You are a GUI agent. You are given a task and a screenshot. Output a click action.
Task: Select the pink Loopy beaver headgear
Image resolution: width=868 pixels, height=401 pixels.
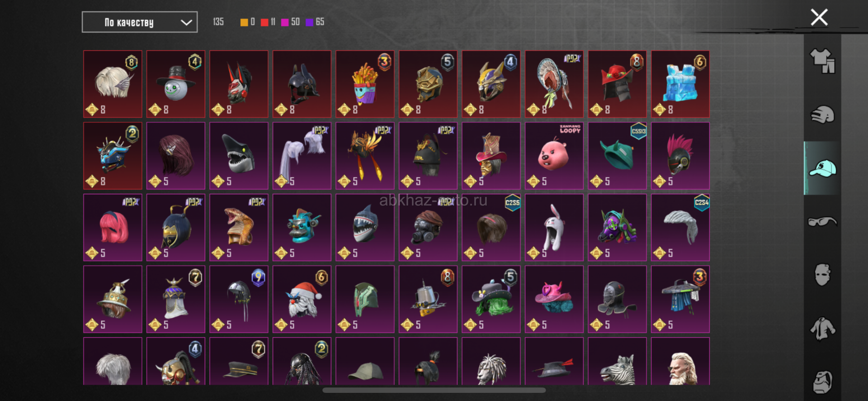click(554, 156)
